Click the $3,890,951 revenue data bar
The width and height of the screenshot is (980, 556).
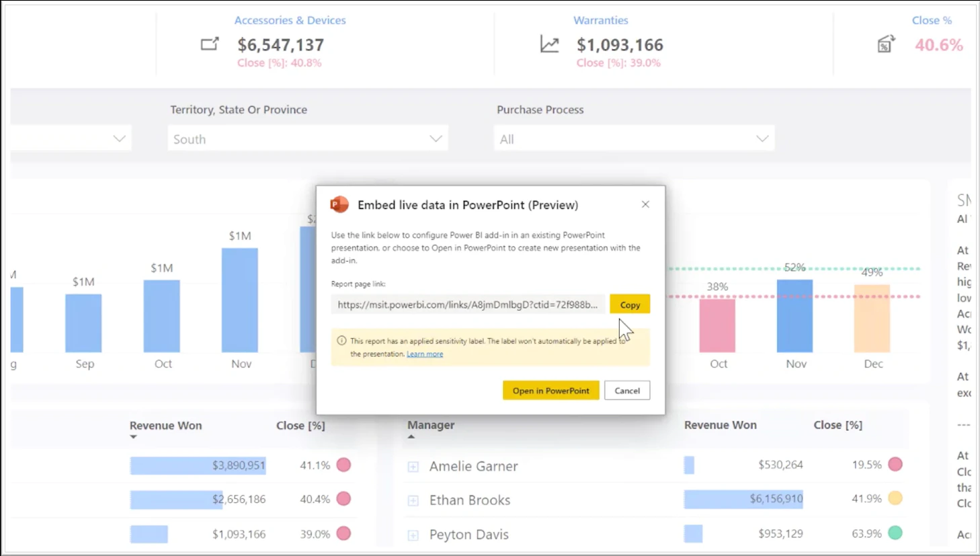(x=198, y=465)
